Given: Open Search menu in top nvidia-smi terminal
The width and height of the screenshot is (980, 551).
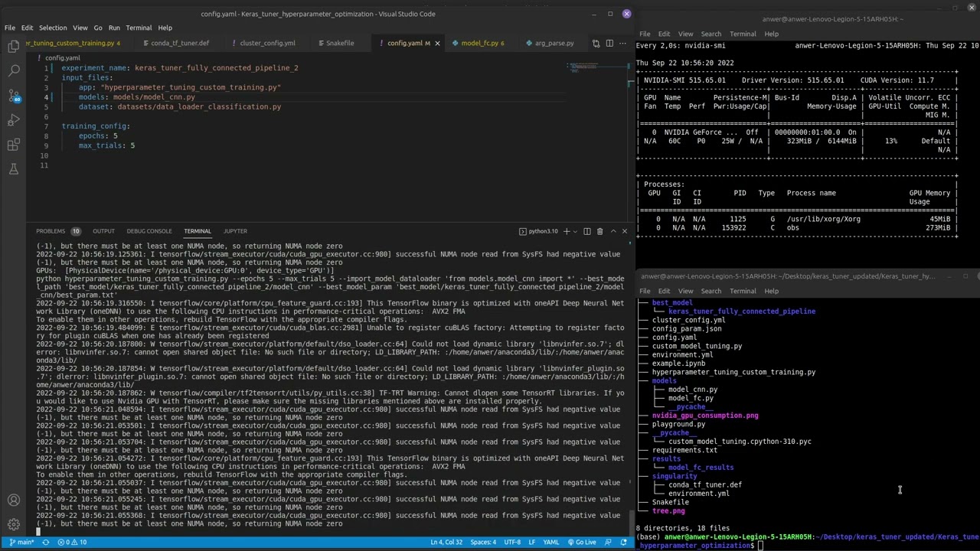Looking at the screenshot, I should [711, 34].
